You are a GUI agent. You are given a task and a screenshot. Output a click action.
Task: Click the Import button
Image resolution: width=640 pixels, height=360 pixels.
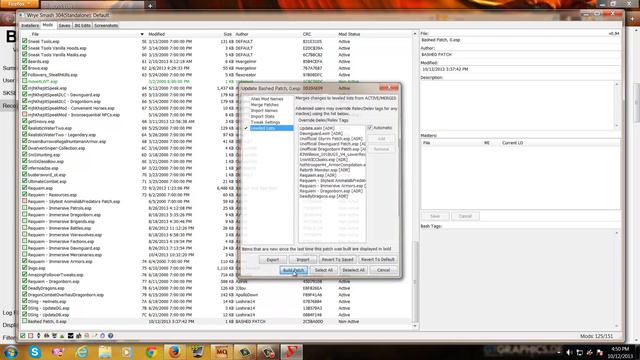pyautogui.click(x=302, y=260)
